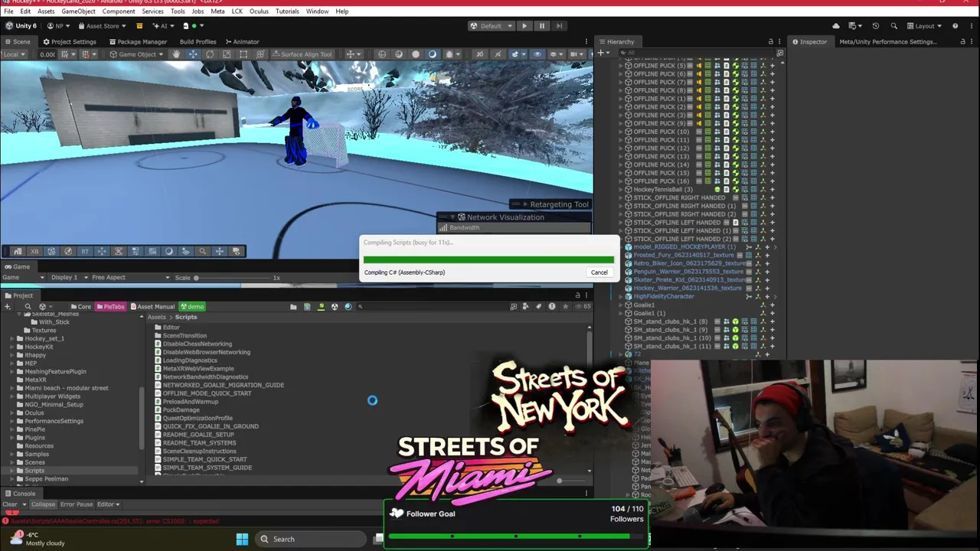Click the Surface Align Tool button

(x=302, y=54)
